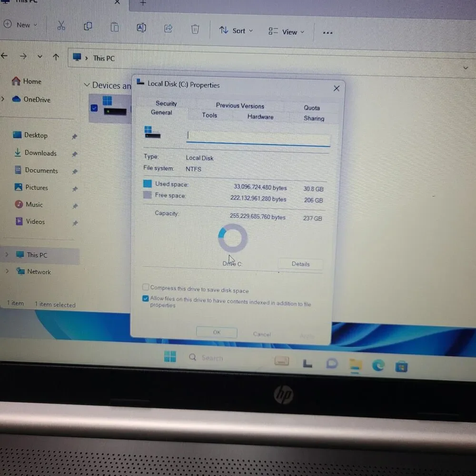
Task: Switch to the Tools tab
Action: (x=209, y=115)
